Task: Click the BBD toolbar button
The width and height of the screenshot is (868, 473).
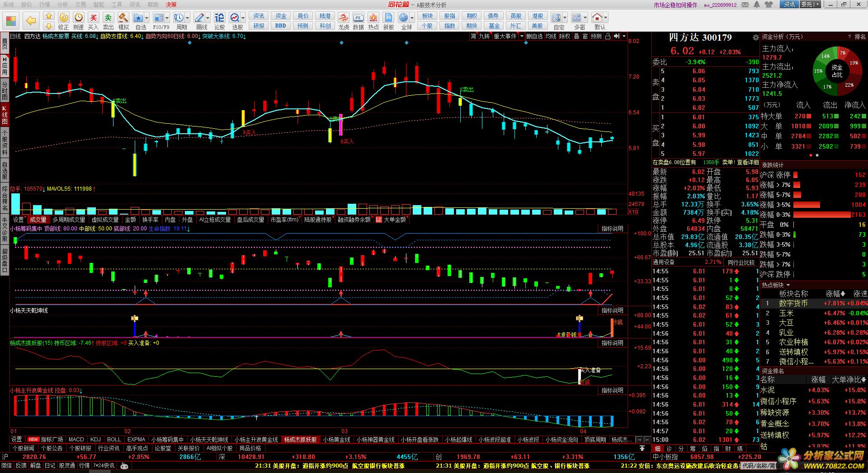Action: [x=281, y=26]
